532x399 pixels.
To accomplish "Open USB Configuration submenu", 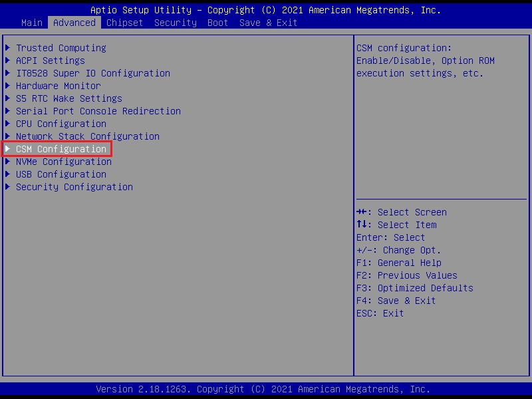I will (61, 174).
